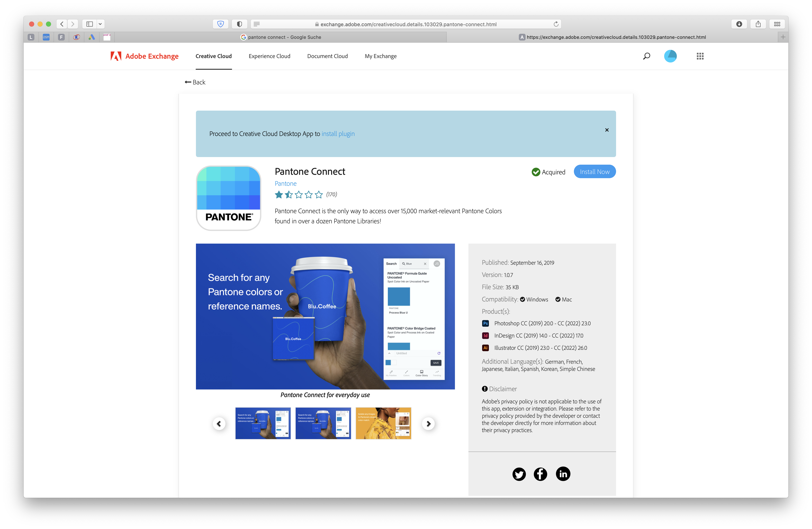812x529 pixels.
Task: Select the second blue coffee cup thumbnail
Action: pyautogui.click(x=323, y=423)
